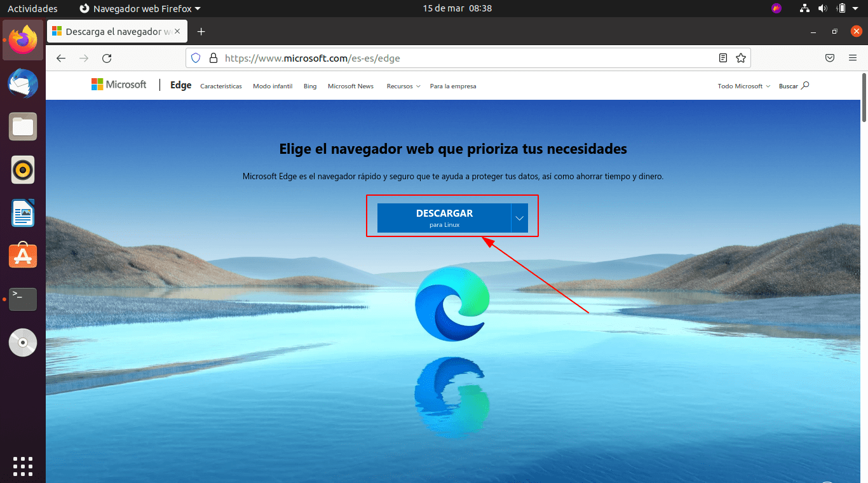Click the DESCARGAR para Linux button

click(x=444, y=217)
